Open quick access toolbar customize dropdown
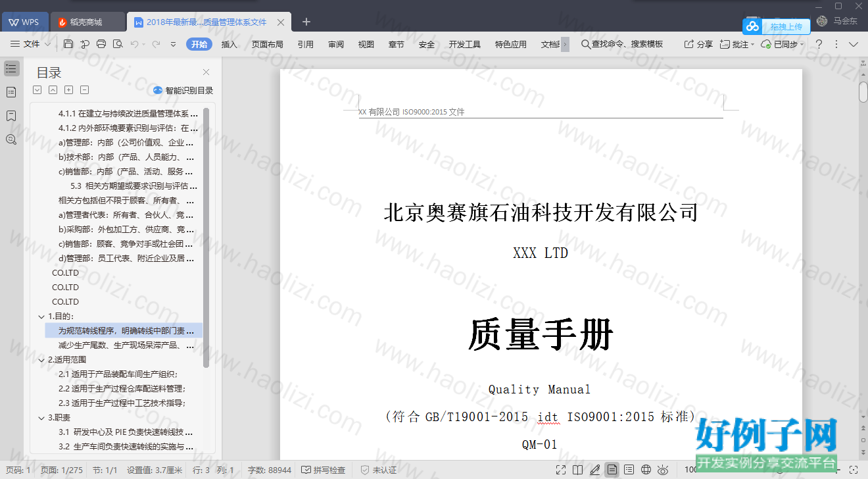 click(x=173, y=44)
